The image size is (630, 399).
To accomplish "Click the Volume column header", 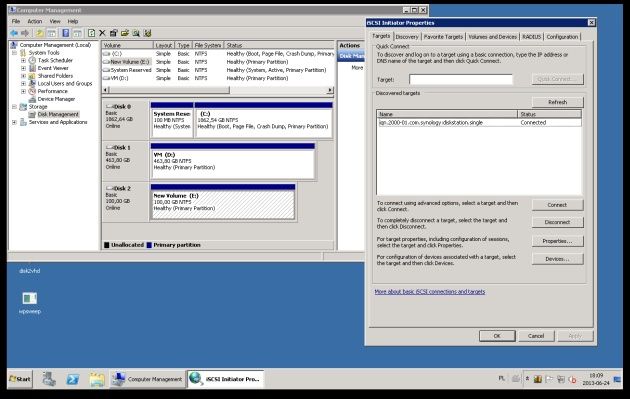I will pyautogui.click(x=128, y=45).
